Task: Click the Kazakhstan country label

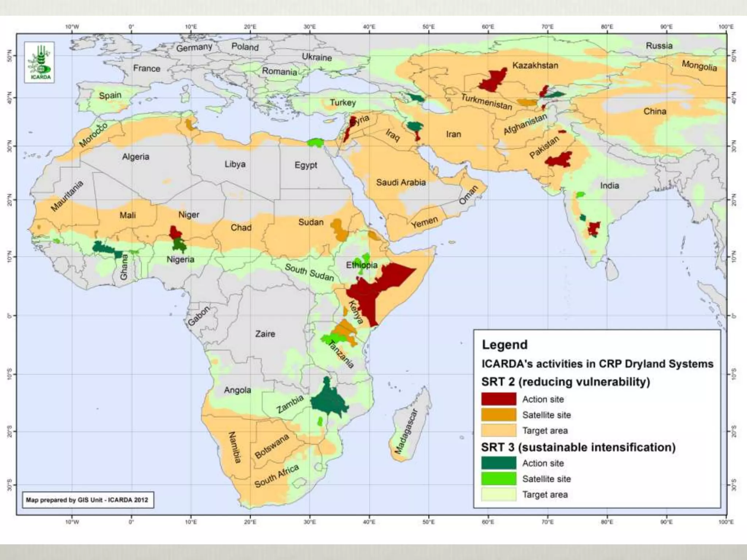Action: point(535,66)
